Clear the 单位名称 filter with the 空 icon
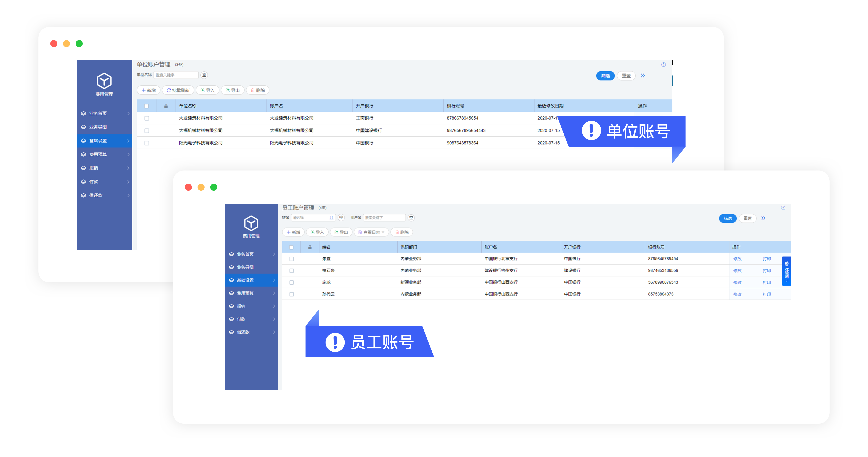This screenshot has height=457, width=868. 204,75
